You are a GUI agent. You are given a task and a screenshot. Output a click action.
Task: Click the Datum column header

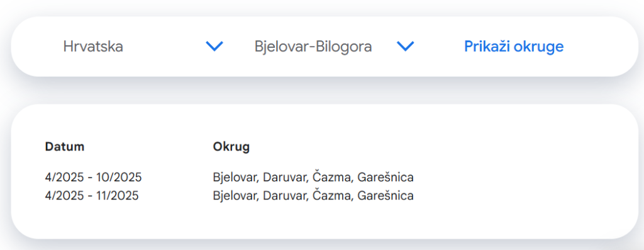coord(65,146)
